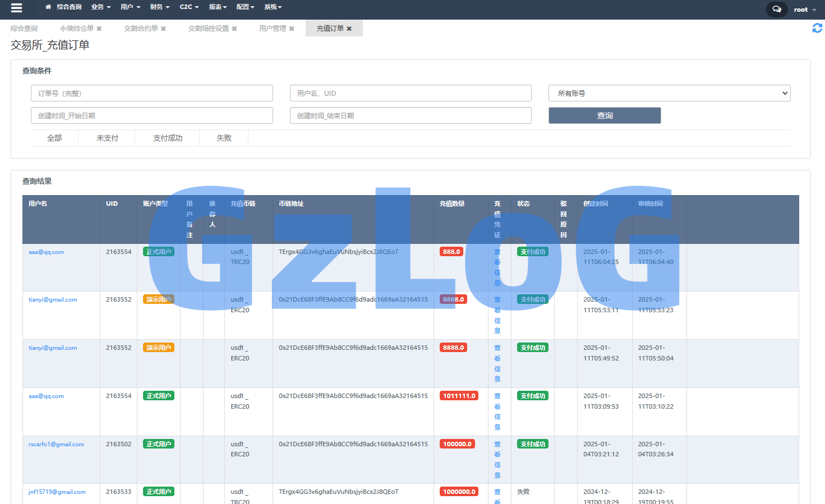Filter by 支付成功 status
Image resolution: width=825 pixels, height=504 pixels.
pos(168,138)
